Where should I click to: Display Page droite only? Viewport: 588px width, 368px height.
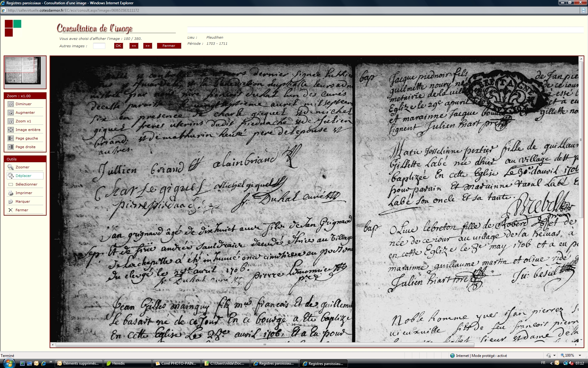11,147
